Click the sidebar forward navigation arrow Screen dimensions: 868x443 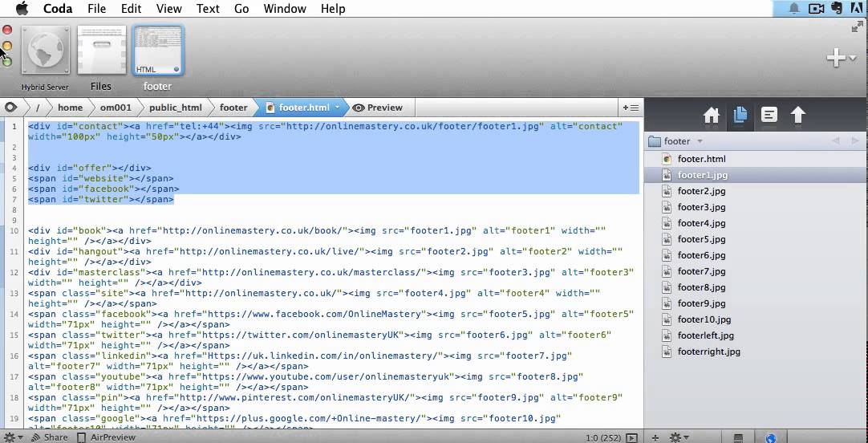854,141
